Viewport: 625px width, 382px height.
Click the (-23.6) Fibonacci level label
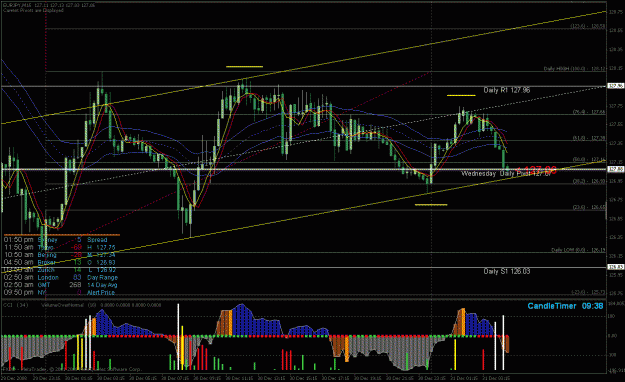[x=588, y=292]
